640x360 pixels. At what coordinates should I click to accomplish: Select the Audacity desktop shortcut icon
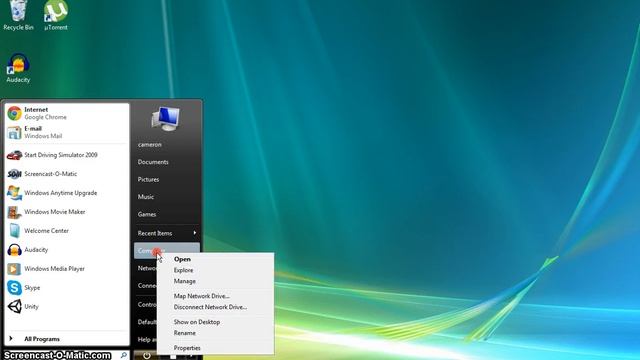pos(18,68)
